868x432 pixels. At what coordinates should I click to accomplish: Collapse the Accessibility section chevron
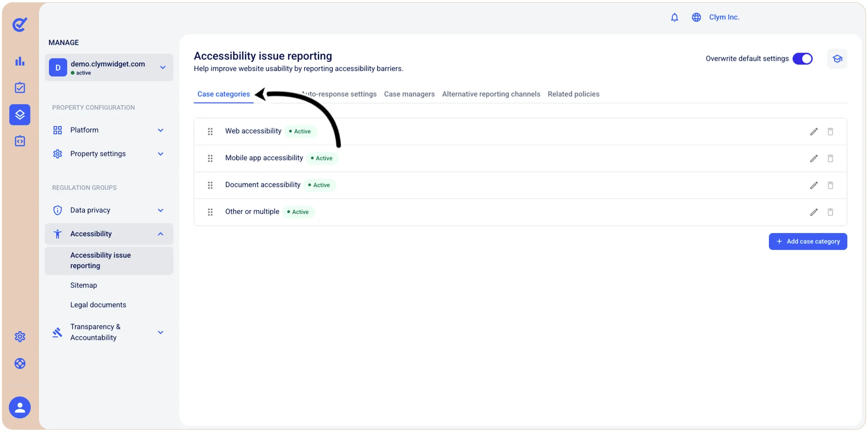(x=160, y=234)
